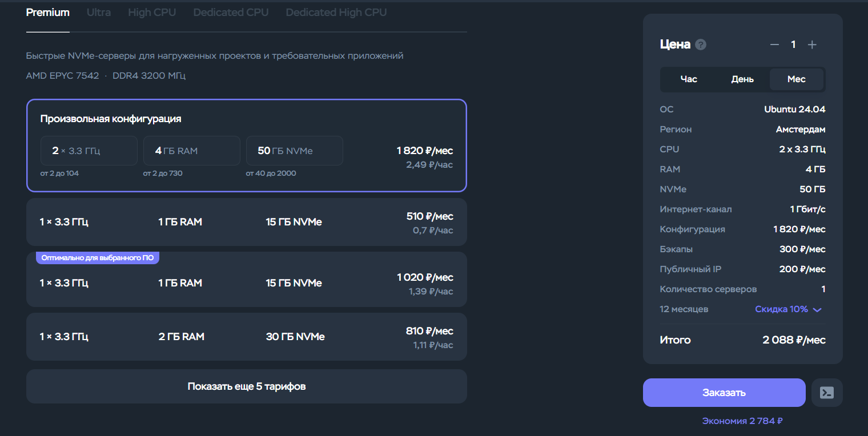This screenshot has width=868, height=436.
Task: Edit the CPU cores field 2 × 3.3 ГГц
Action: tap(89, 151)
